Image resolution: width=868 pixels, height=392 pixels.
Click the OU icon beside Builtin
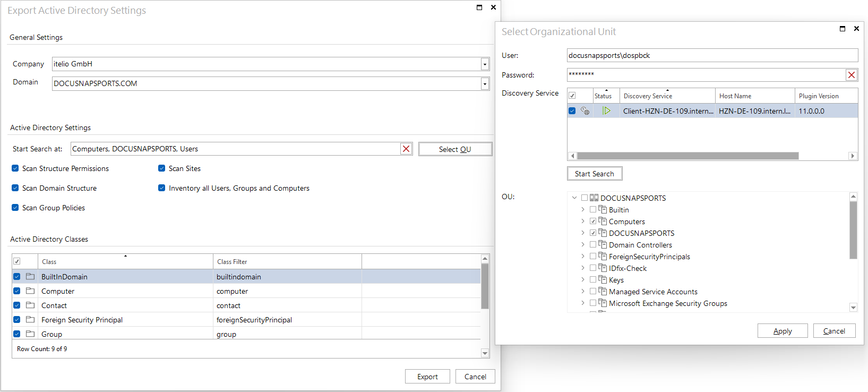pyautogui.click(x=603, y=209)
